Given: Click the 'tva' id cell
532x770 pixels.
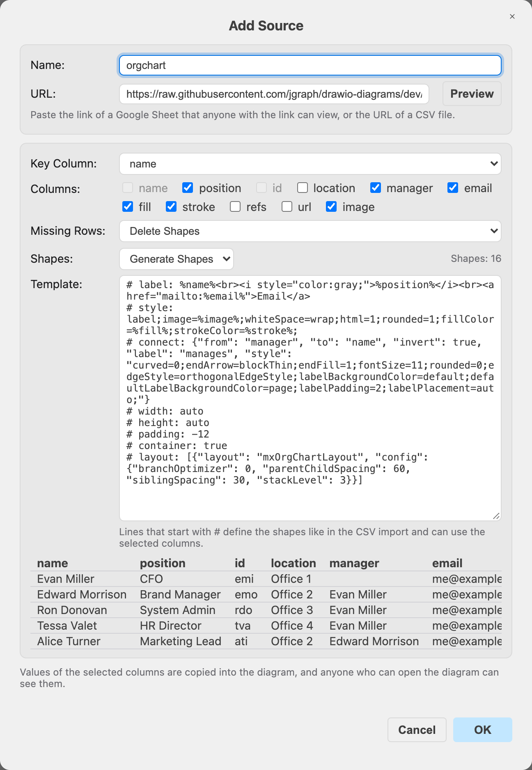Looking at the screenshot, I should (243, 626).
